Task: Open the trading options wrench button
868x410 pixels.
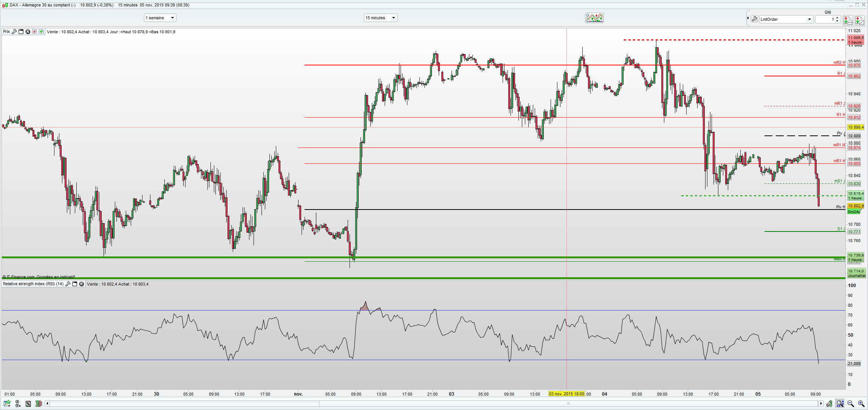Action: tap(754, 19)
